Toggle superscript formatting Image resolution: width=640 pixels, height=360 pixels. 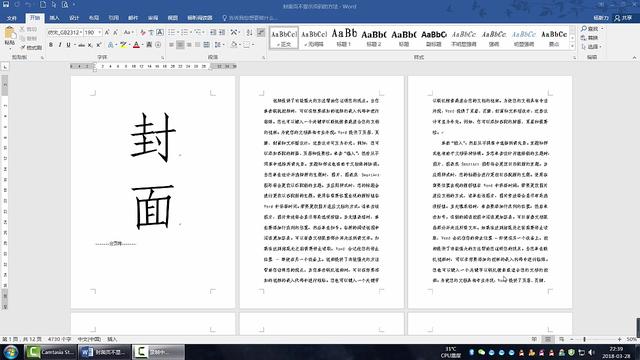point(98,45)
